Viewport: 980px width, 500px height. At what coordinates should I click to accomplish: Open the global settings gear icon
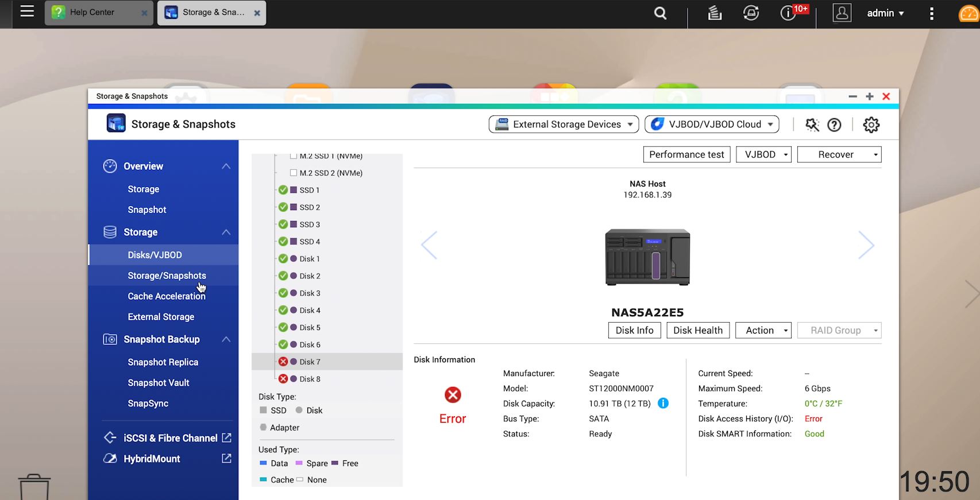[x=871, y=125]
